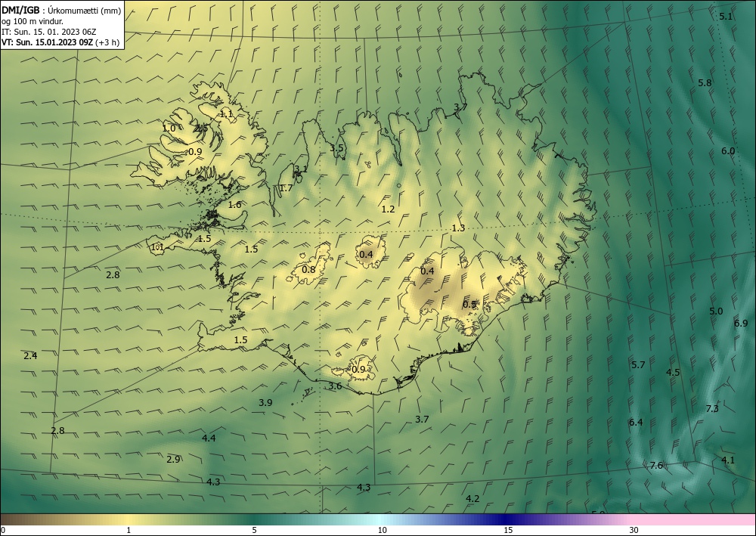Click the 5.8 precipitable water value
This screenshot has height=536, width=756.
pos(705,83)
